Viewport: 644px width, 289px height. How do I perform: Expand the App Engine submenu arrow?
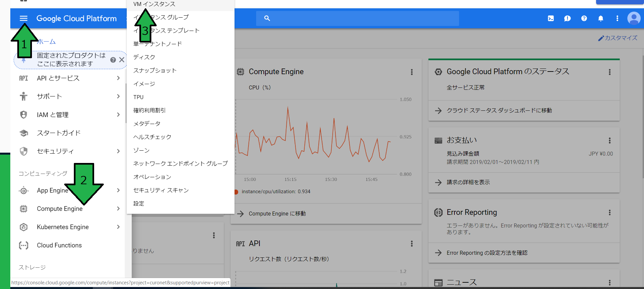click(118, 190)
